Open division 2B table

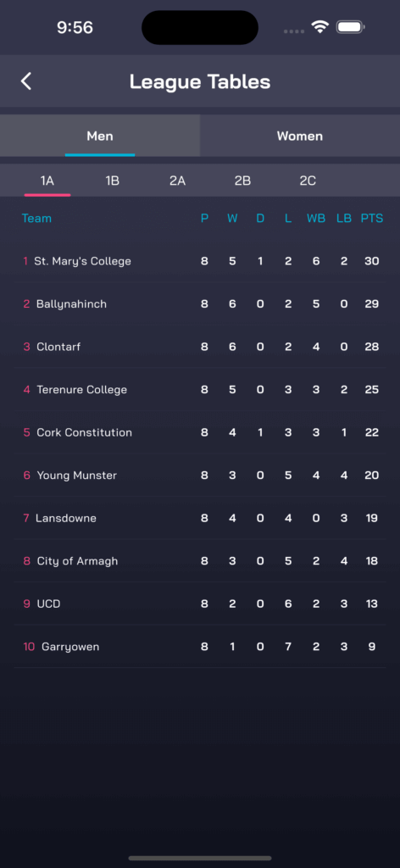coord(242,181)
